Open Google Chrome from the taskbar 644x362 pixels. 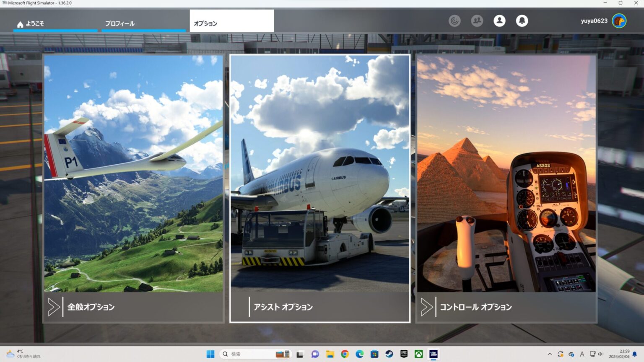pyautogui.click(x=345, y=354)
